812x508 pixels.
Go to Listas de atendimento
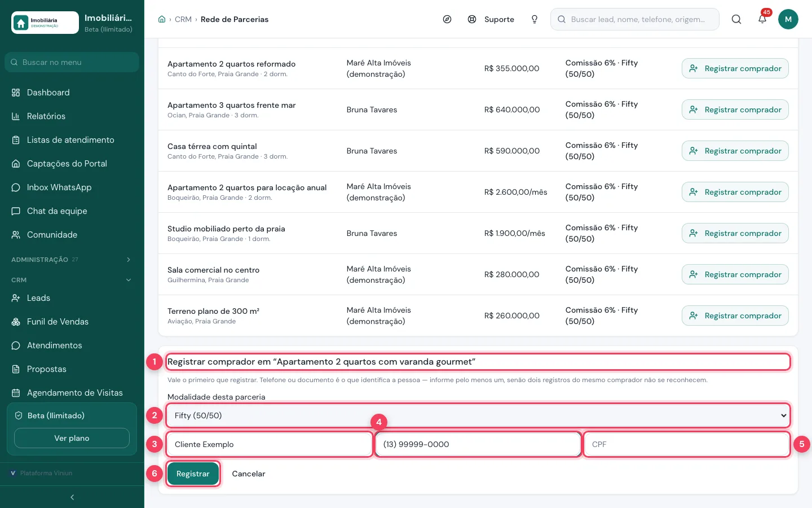tap(72, 140)
